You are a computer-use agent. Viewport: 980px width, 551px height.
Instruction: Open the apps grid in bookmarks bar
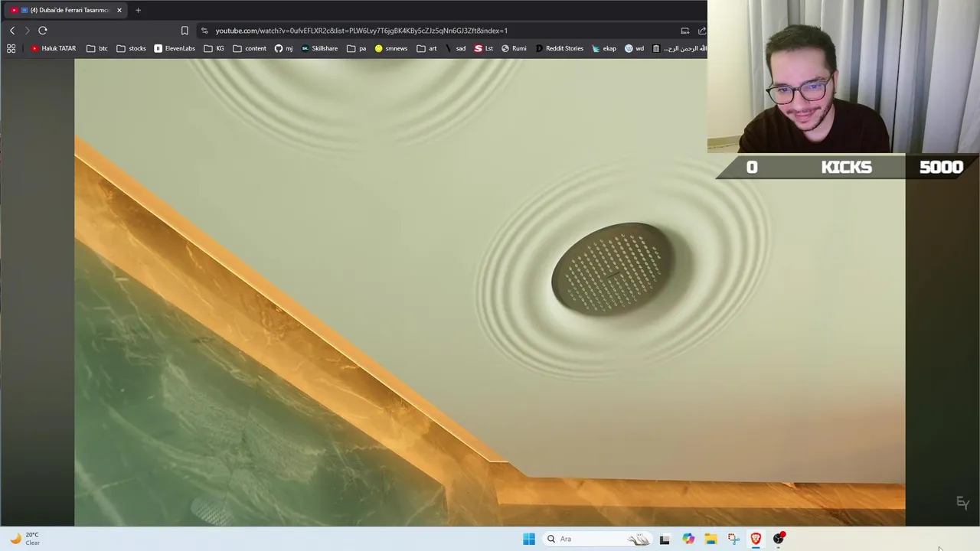11,48
